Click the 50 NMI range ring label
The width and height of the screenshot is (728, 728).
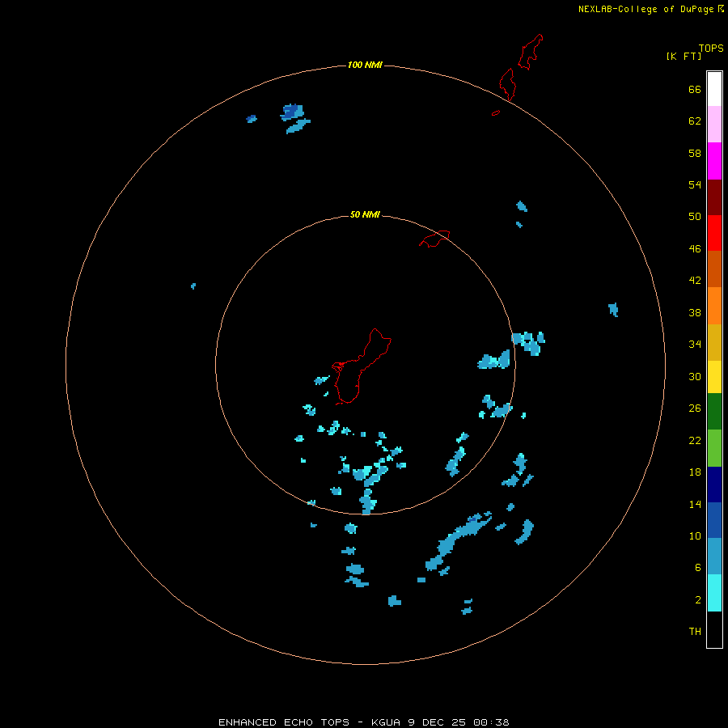365,214
